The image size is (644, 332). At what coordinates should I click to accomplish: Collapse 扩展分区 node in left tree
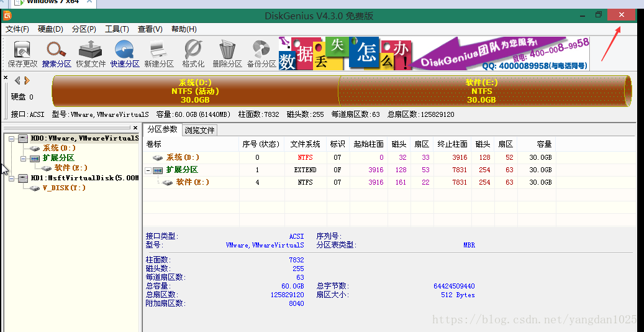point(24,159)
